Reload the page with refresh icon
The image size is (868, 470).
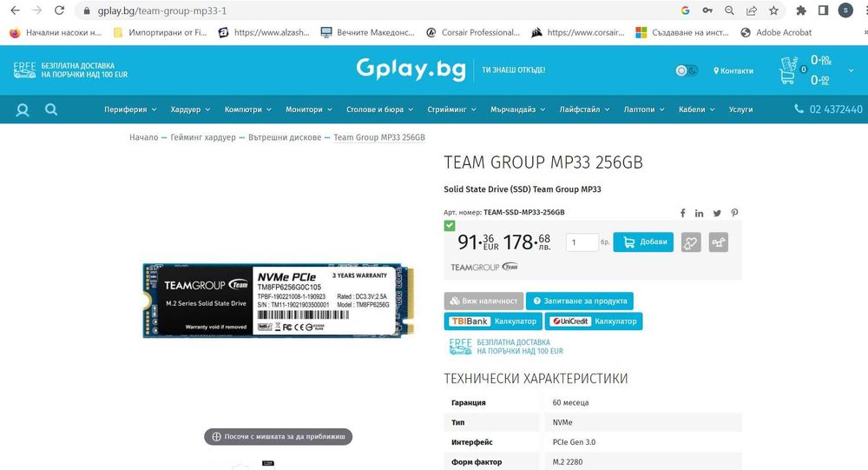[x=59, y=10]
